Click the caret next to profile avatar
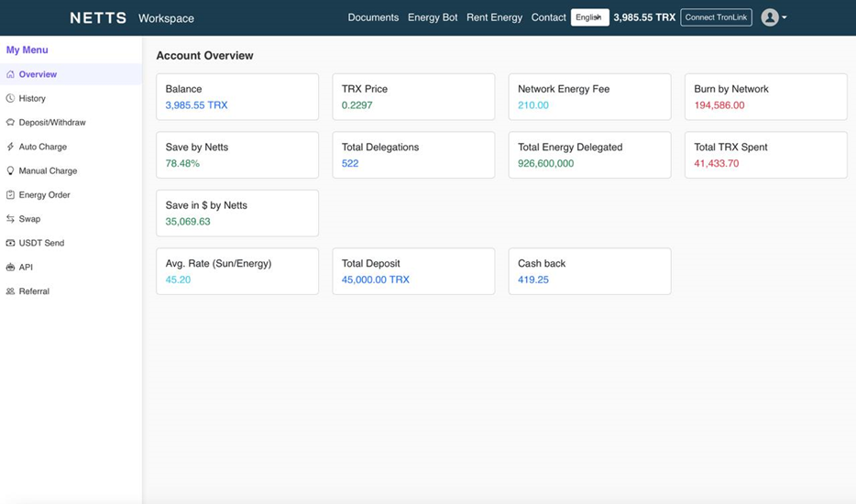Viewport: 856px width, 504px height. [x=785, y=17]
